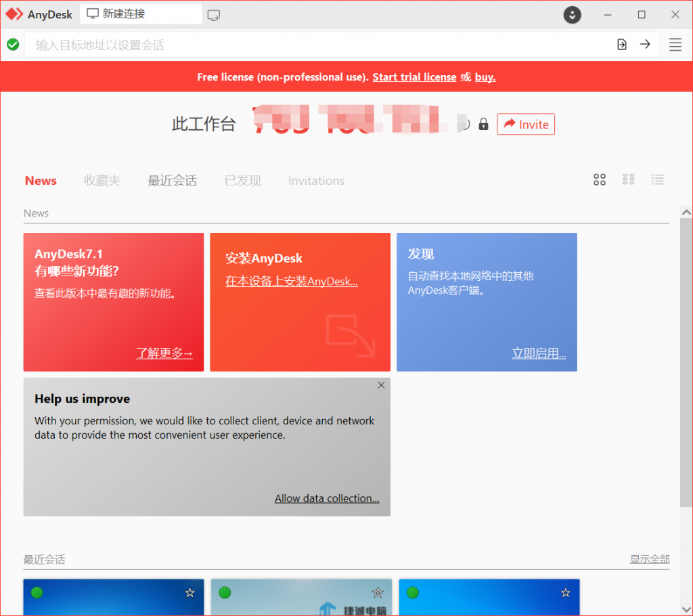Image resolution: width=693 pixels, height=616 pixels.
Task: Open the hamburger main menu
Action: pos(675,45)
